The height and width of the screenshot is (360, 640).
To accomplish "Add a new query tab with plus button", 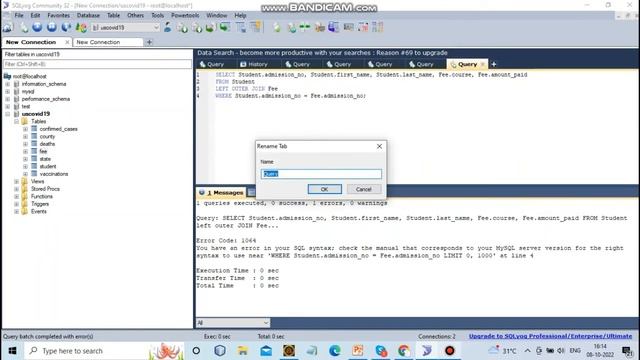I will coord(494,64).
